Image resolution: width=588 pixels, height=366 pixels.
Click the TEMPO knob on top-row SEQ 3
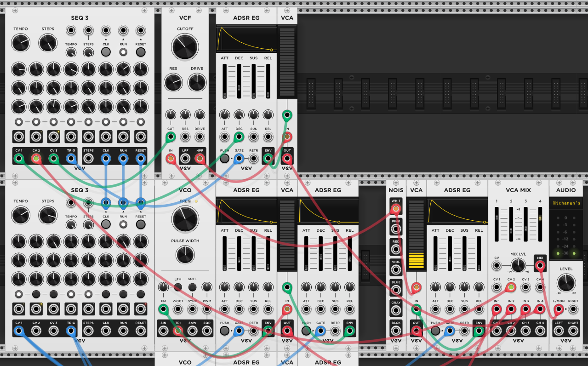(21, 44)
